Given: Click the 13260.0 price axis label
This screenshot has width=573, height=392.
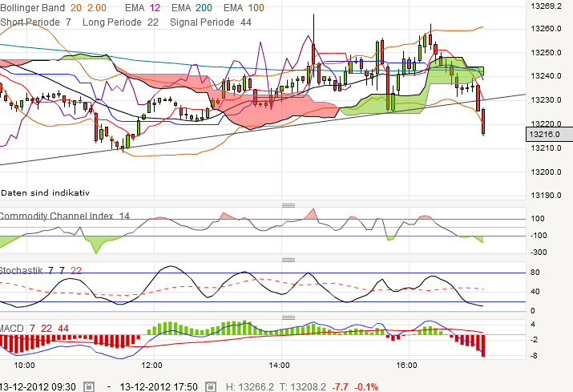Looking at the screenshot, I should click(x=546, y=29).
